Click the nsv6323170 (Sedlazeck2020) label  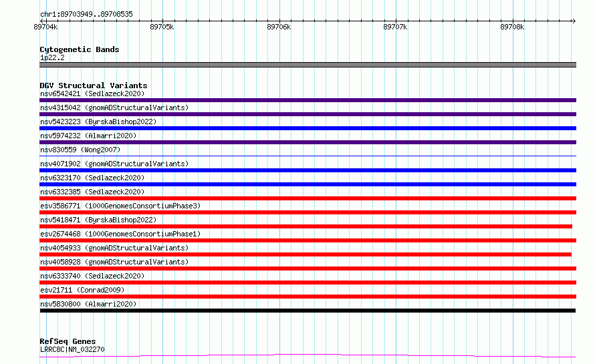[92, 178]
